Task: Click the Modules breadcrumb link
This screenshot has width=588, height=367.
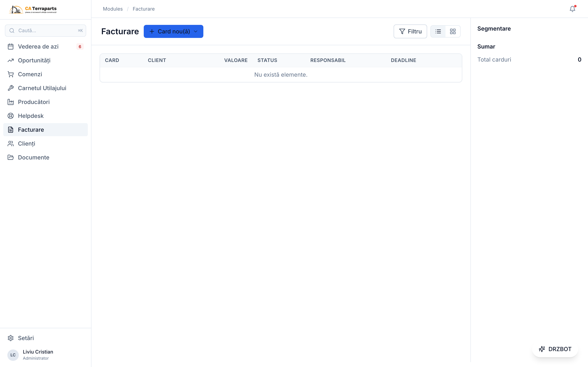Action: coord(113,9)
